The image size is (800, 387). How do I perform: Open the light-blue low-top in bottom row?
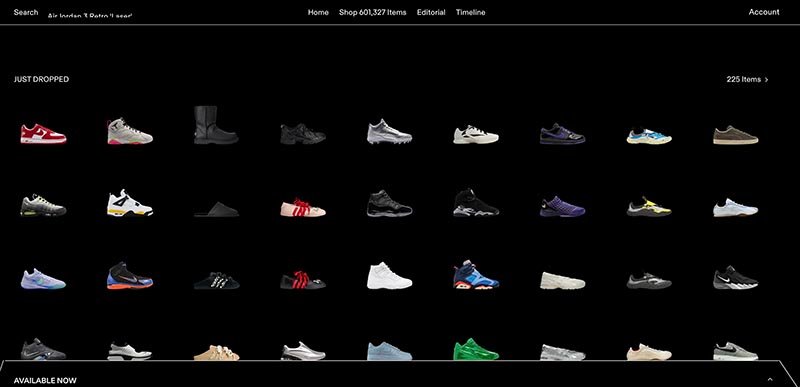pyautogui.click(x=389, y=351)
